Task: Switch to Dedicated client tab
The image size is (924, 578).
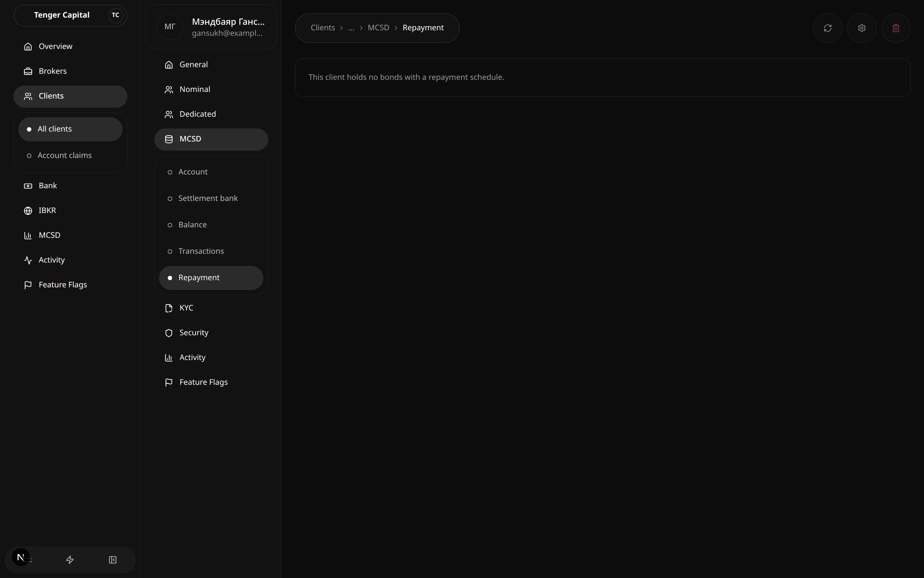Action: (211, 114)
